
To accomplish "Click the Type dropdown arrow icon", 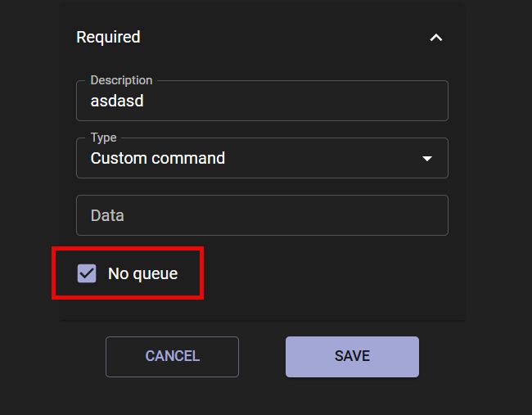I will click(x=427, y=159).
